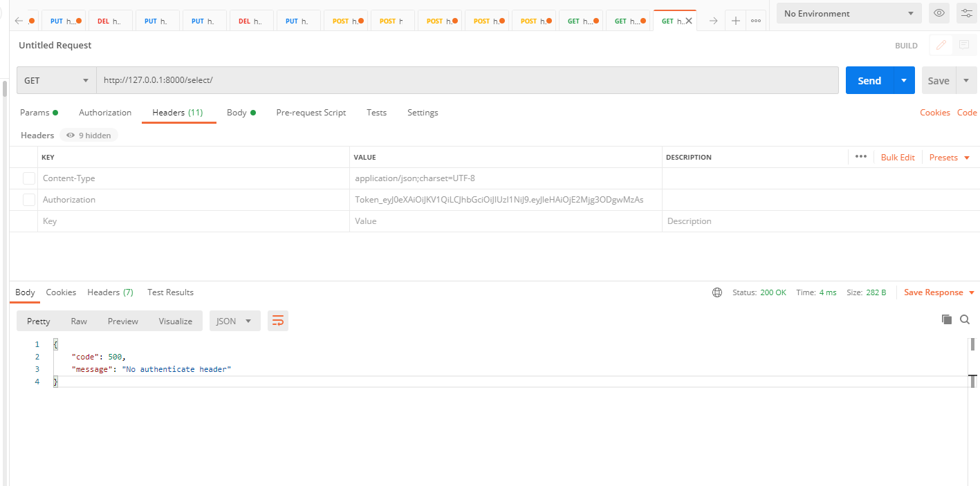
Task: Open the Tests tab
Action: 377,113
